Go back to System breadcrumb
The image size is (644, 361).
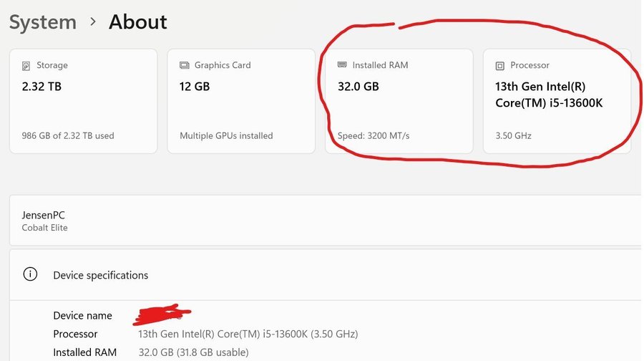coord(43,21)
